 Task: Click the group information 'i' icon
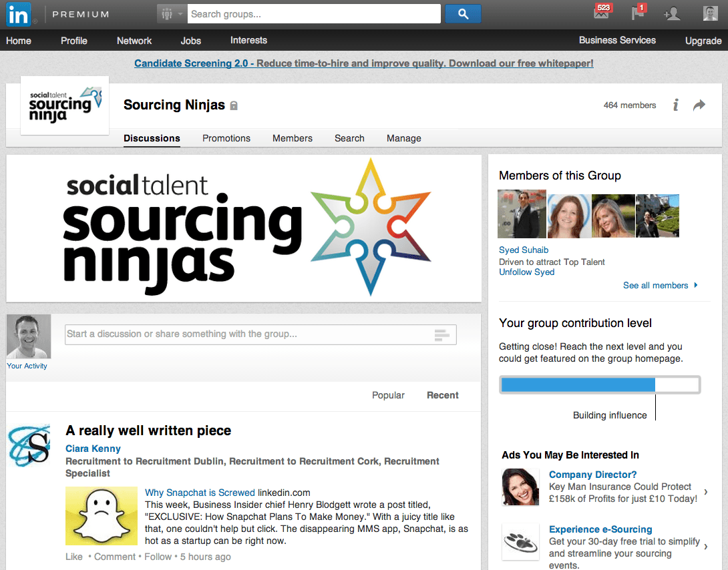[x=675, y=105]
